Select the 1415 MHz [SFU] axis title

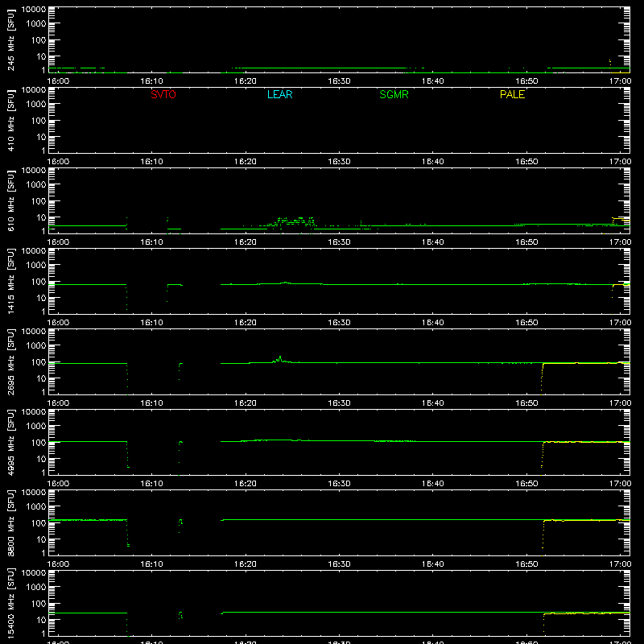(x=10, y=281)
